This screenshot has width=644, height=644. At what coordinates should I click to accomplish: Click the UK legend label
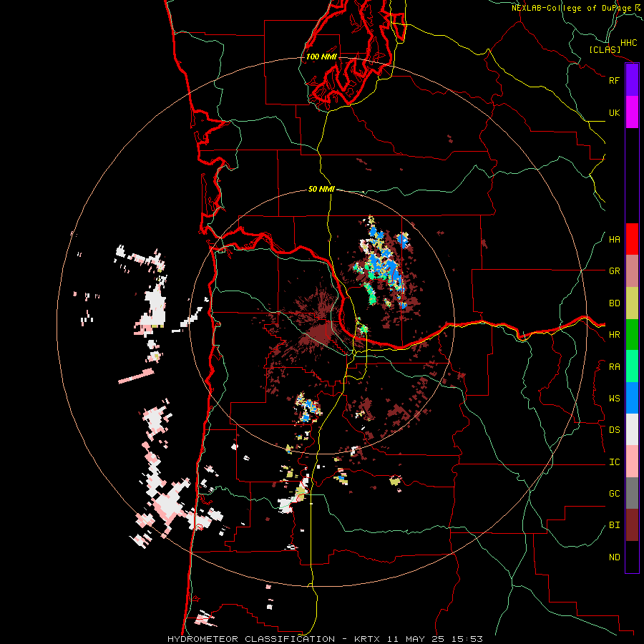tap(614, 112)
